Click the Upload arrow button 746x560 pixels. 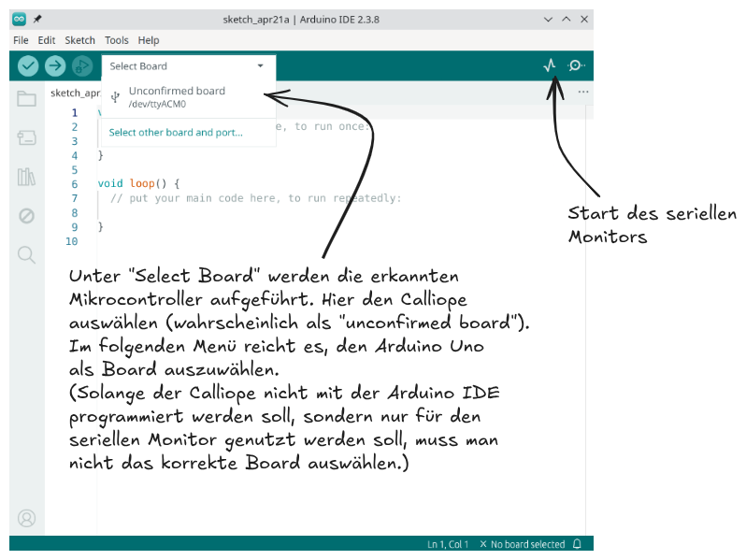[55, 65]
